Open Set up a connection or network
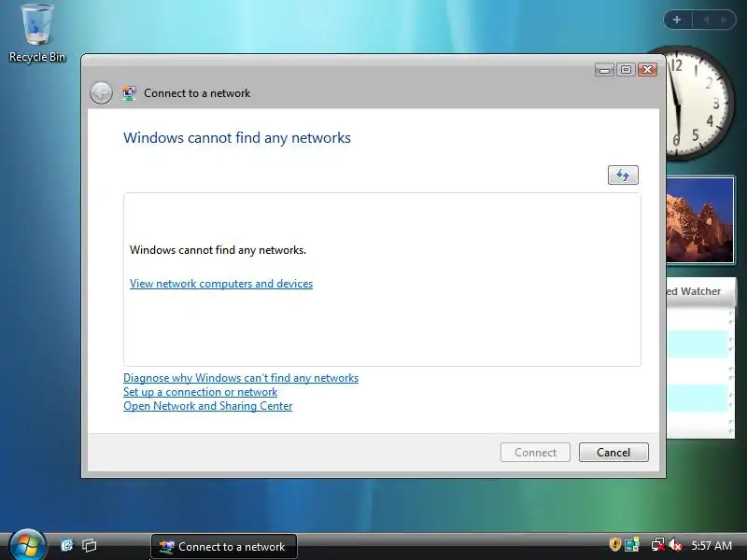 200,392
